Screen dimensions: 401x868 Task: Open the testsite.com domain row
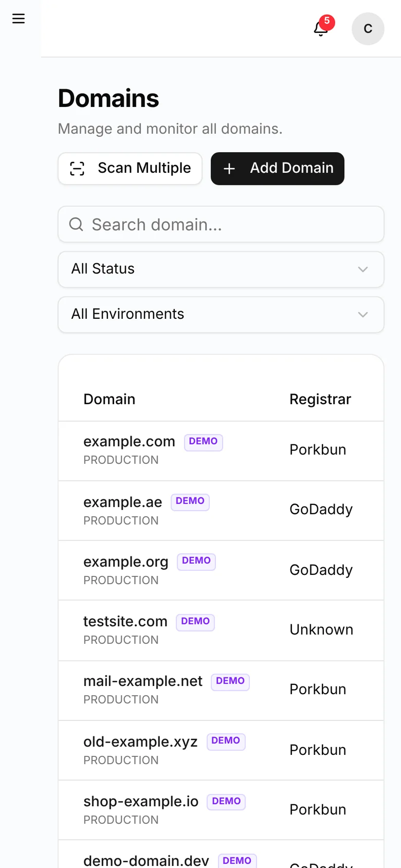(x=221, y=630)
